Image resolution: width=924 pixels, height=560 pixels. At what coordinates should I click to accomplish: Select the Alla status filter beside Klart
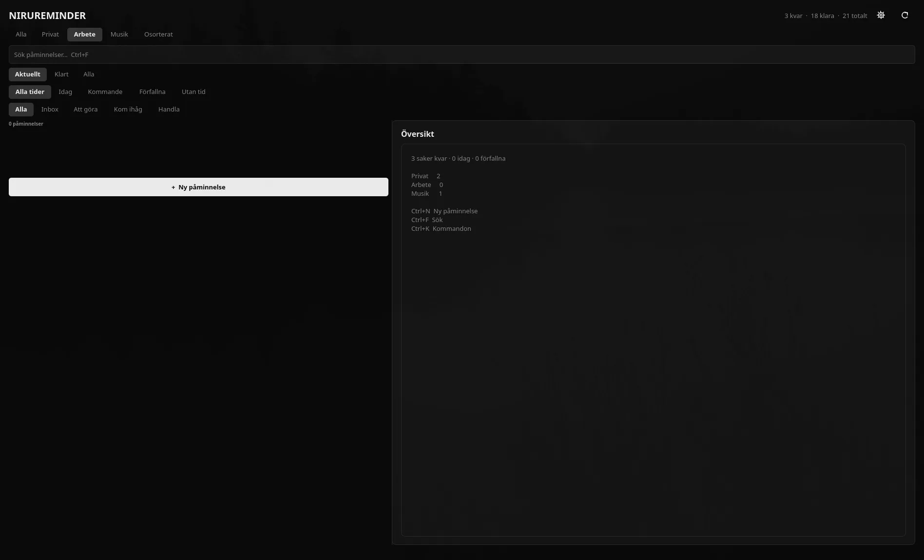click(x=89, y=75)
